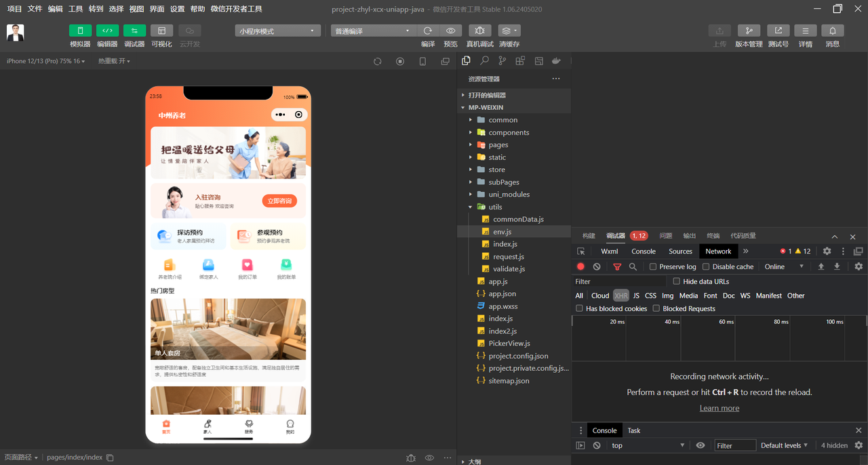Screen dimensions: 868x465
Task: Click the 立即咨询 button in simulator
Action: 279,201
